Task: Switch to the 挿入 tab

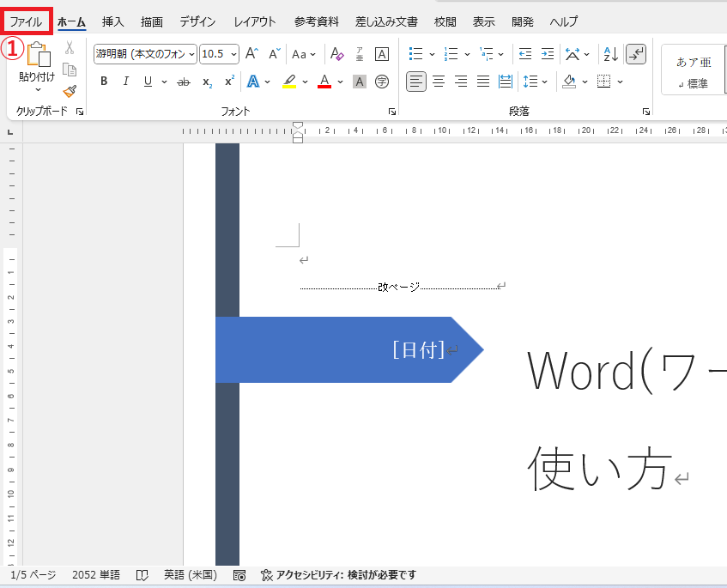Action: point(113,21)
